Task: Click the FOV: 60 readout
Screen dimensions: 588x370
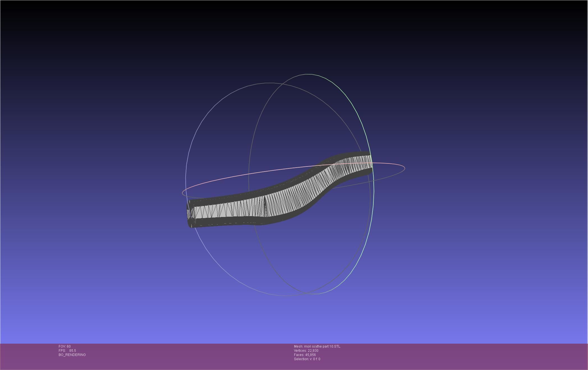Action: pyautogui.click(x=65, y=346)
